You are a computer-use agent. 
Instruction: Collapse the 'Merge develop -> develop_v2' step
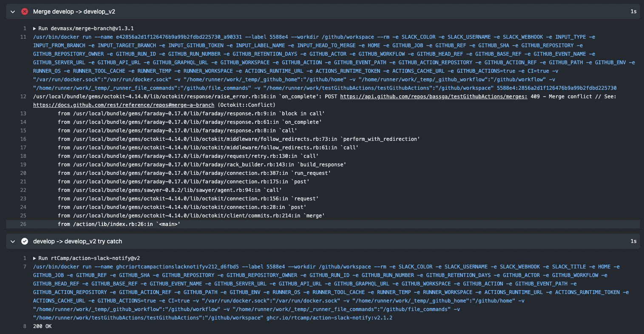(x=13, y=11)
